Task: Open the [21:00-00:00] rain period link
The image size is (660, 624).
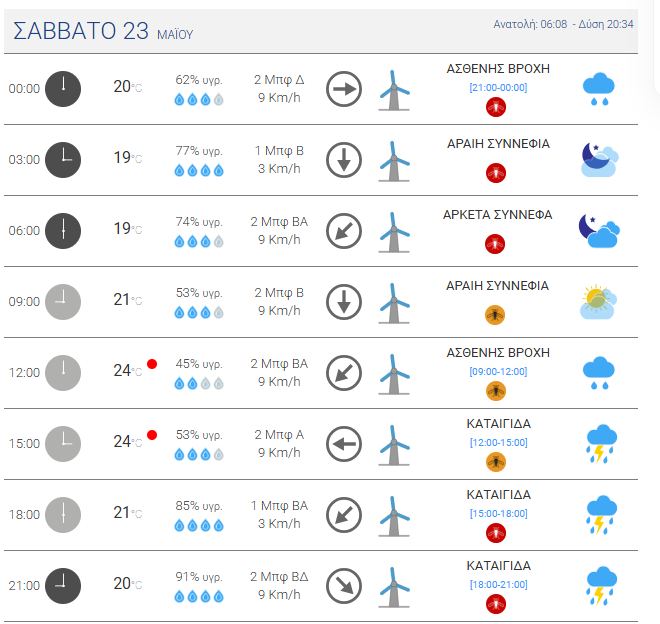Action: pos(498,88)
